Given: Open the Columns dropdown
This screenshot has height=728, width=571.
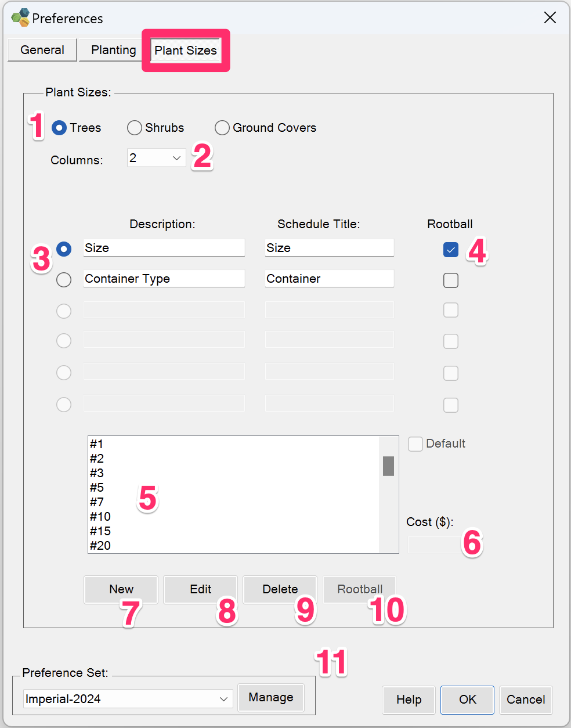Looking at the screenshot, I should click(x=157, y=158).
